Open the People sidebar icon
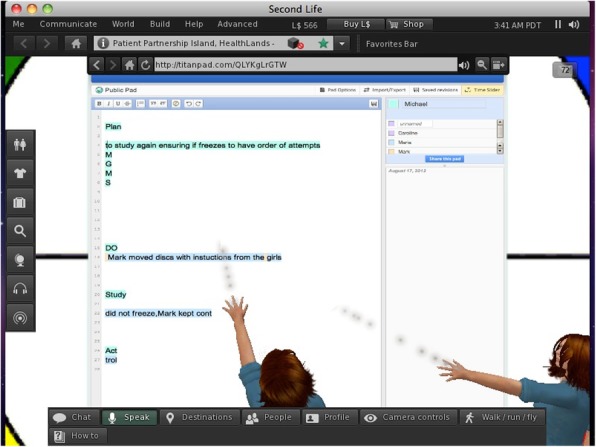This screenshot has height=447, width=596. [20, 144]
